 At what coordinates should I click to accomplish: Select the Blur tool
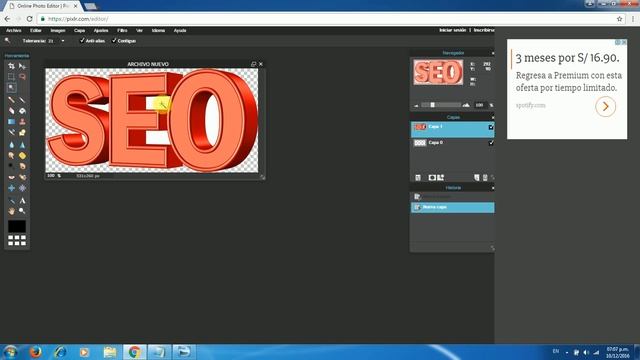tap(11, 145)
